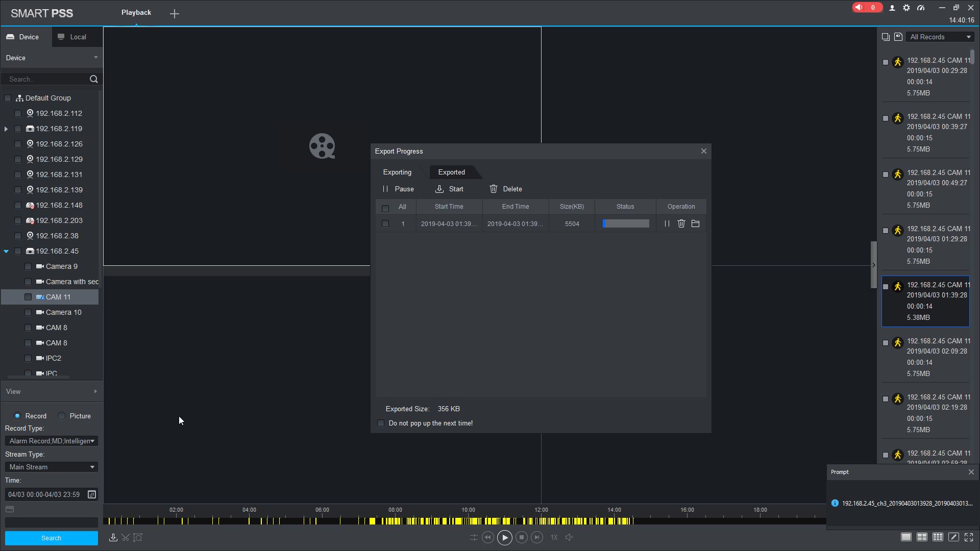The height and width of the screenshot is (551, 980).
Task: Open the exported file folder icon
Action: point(695,223)
